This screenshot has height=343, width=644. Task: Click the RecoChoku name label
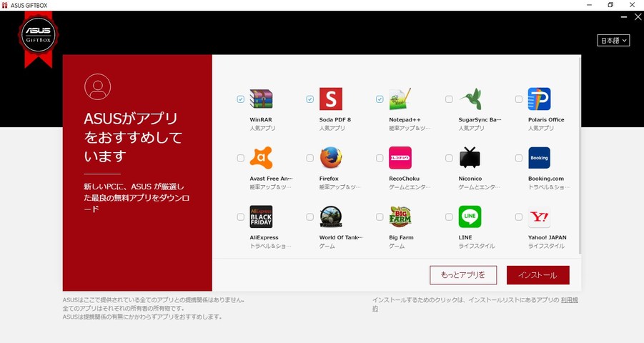coord(404,179)
